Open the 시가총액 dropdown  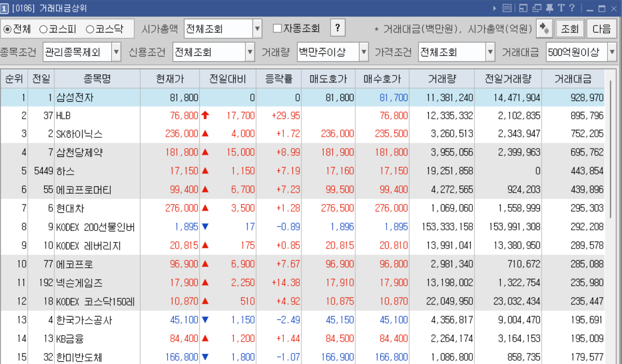point(257,29)
